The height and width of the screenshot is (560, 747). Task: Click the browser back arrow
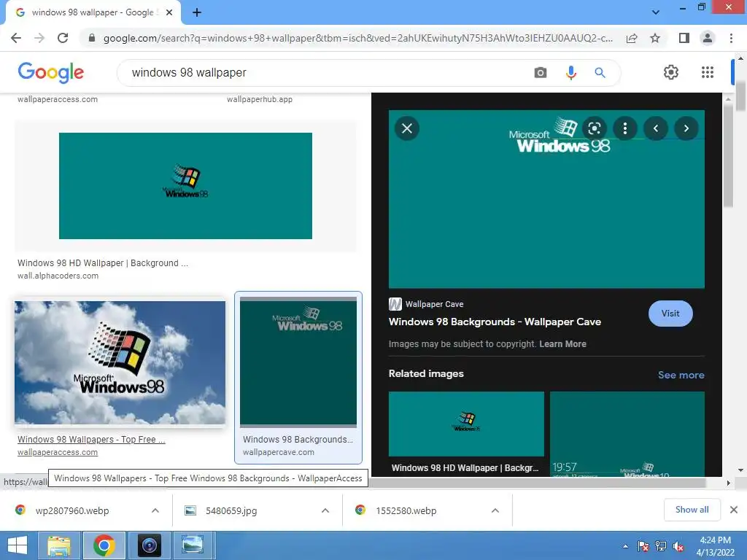point(16,38)
